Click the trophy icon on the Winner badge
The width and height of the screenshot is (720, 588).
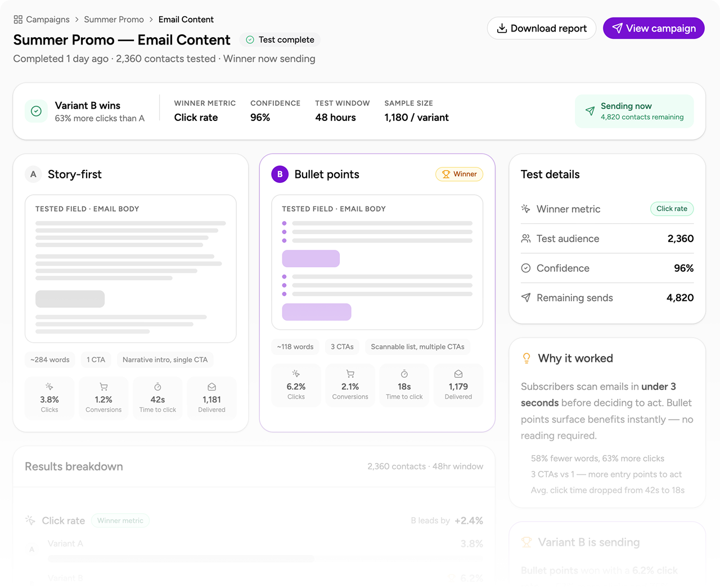point(447,174)
